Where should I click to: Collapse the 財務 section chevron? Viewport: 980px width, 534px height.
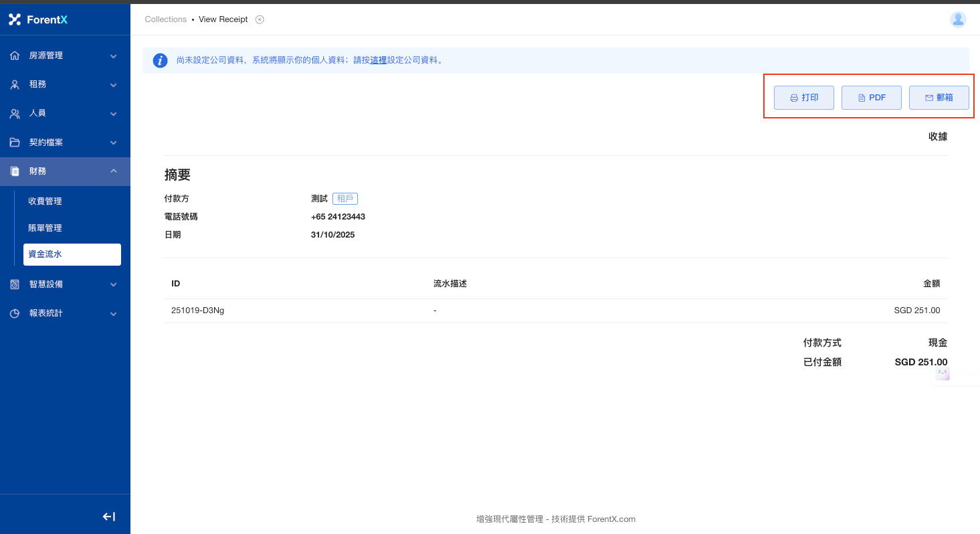click(114, 171)
